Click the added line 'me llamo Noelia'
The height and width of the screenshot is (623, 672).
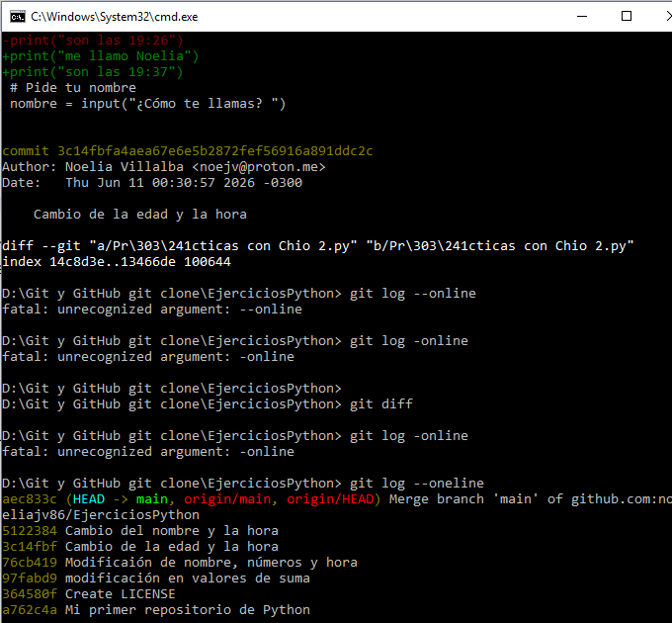101,56
